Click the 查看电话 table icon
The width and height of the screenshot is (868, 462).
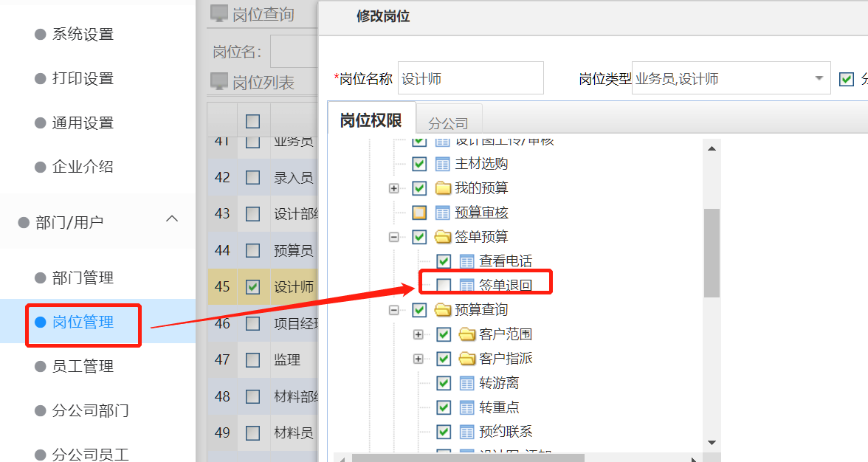[x=466, y=261]
